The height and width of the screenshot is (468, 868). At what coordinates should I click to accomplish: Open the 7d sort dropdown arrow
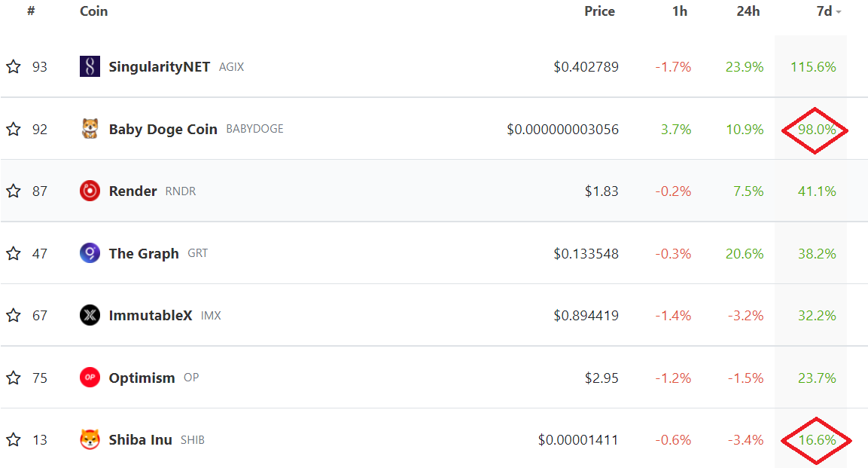coord(839,11)
